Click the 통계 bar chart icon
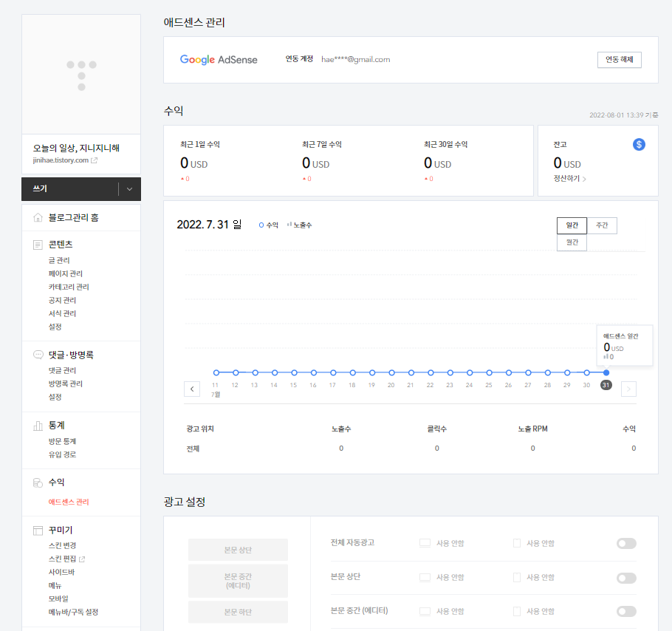Screen dimensions: 672x631 (38, 426)
